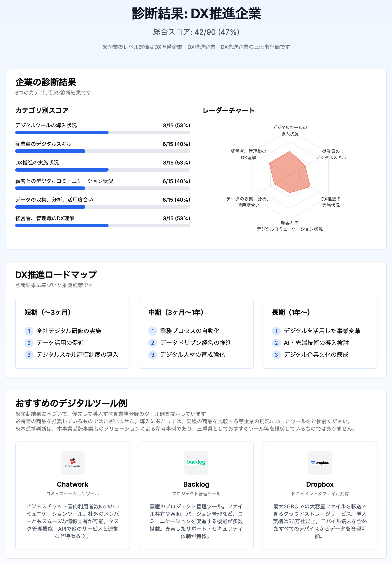Click the デジタルツールの導入状況 progress bar

click(x=103, y=133)
